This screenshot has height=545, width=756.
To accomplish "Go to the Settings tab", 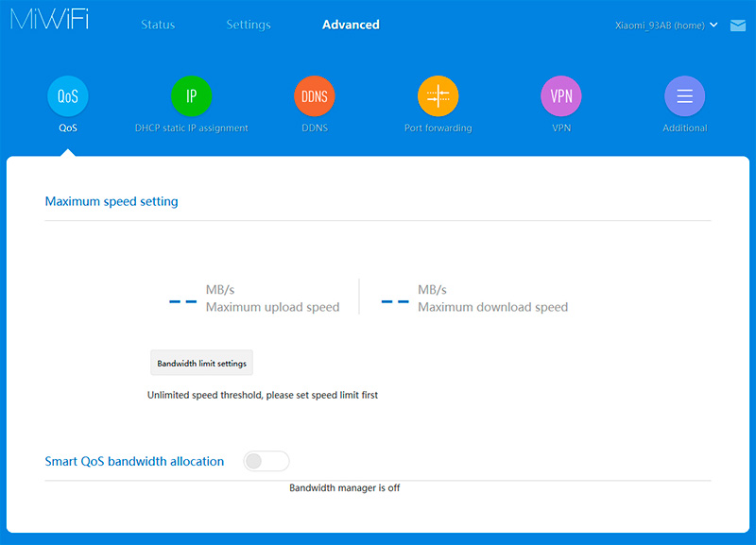I will [x=249, y=25].
